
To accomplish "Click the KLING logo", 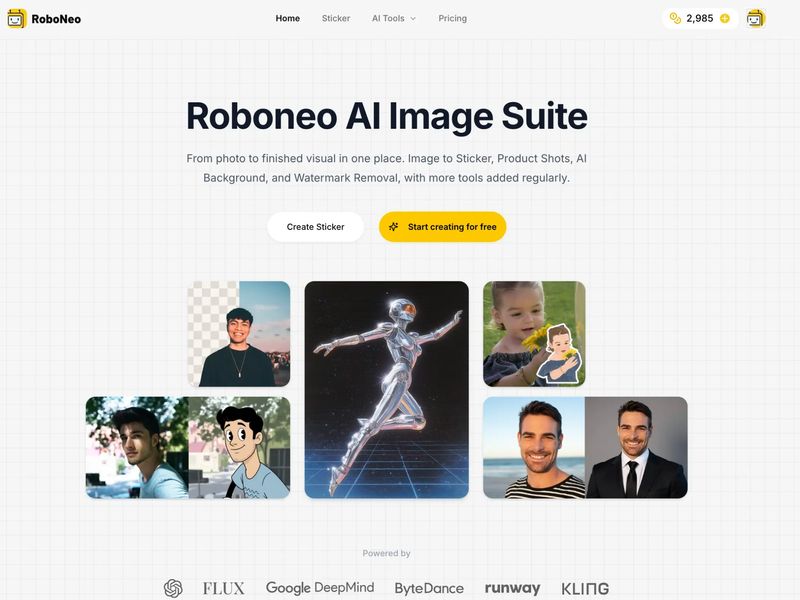I will [x=585, y=588].
